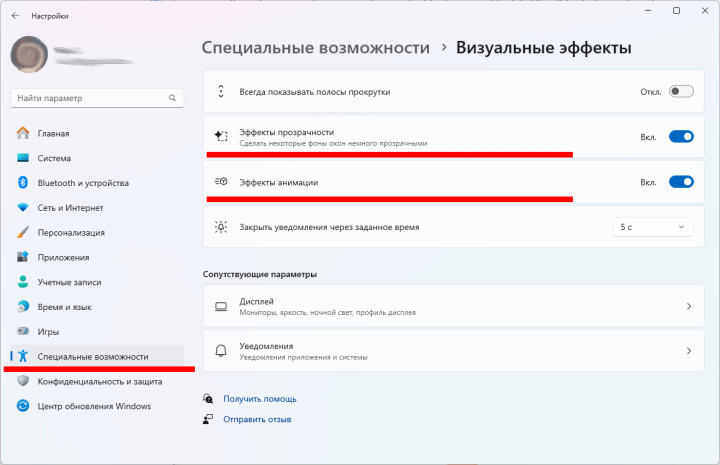Click the Сеть и Интернет Wi-Fi icon

[x=23, y=208]
